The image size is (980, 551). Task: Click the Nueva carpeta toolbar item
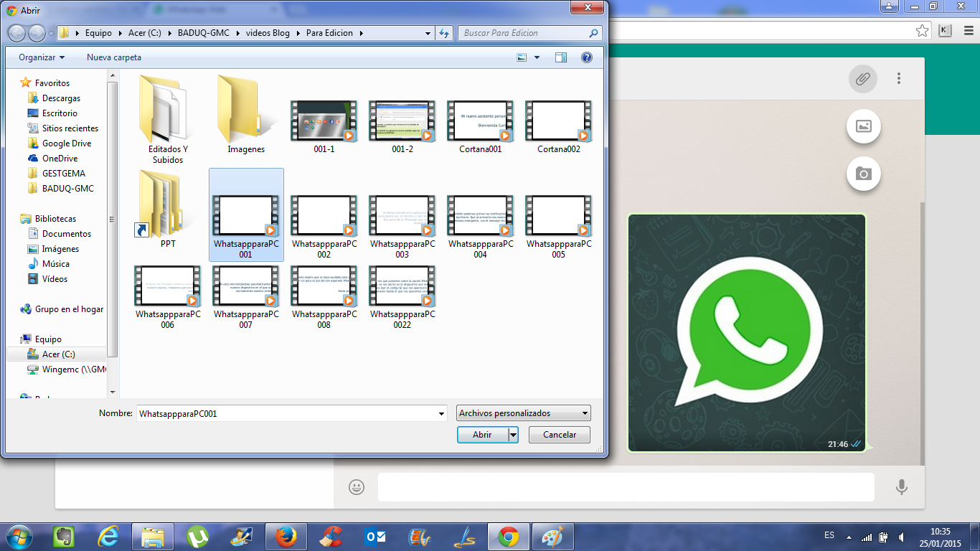click(x=114, y=57)
